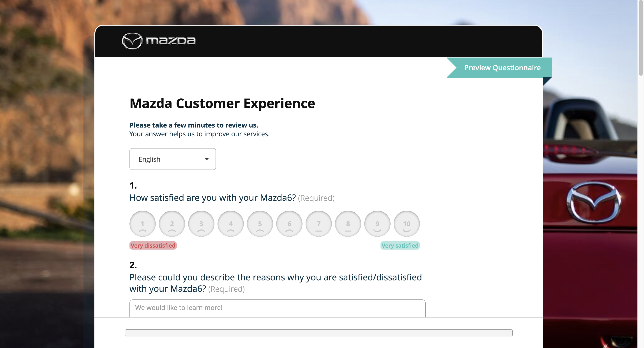Click the Very dissatisfied label
The width and height of the screenshot is (644, 348).
153,245
